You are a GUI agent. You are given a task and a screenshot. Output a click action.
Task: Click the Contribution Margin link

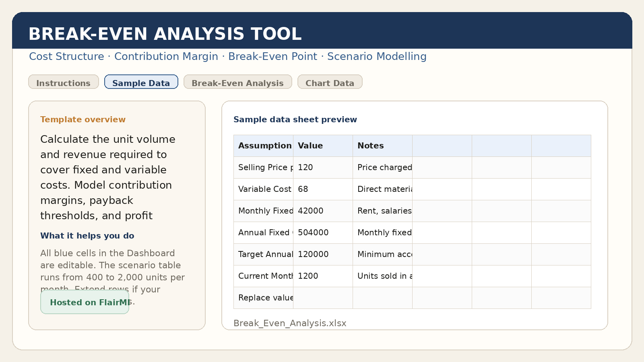click(166, 57)
